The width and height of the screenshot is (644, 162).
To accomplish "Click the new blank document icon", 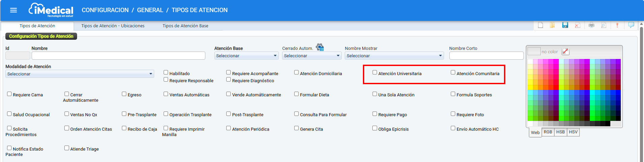I will pyautogui.click(x=540, y=25).
